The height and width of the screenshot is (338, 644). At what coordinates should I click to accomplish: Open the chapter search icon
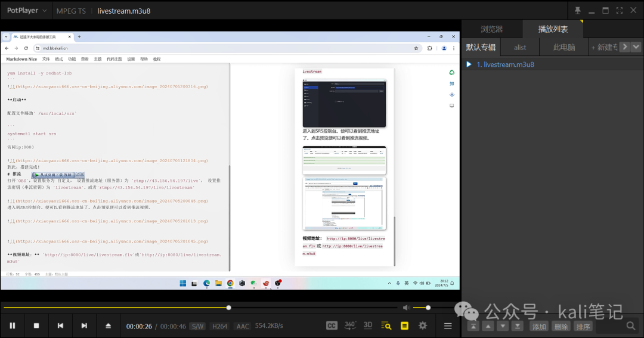pos(386,325)
